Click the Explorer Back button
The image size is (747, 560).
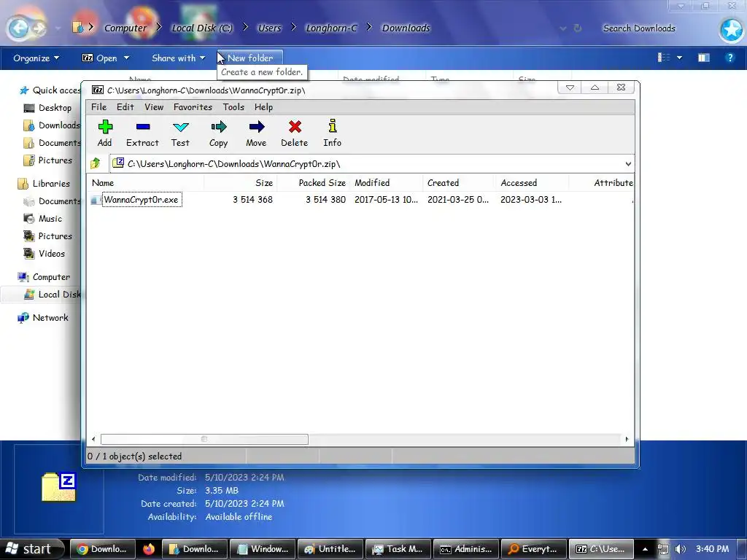pos(18,28)
